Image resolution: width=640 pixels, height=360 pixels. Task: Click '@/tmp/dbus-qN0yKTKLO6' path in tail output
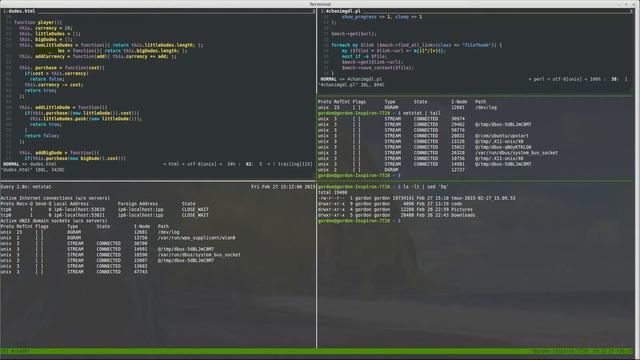click(x=503, y=147)
